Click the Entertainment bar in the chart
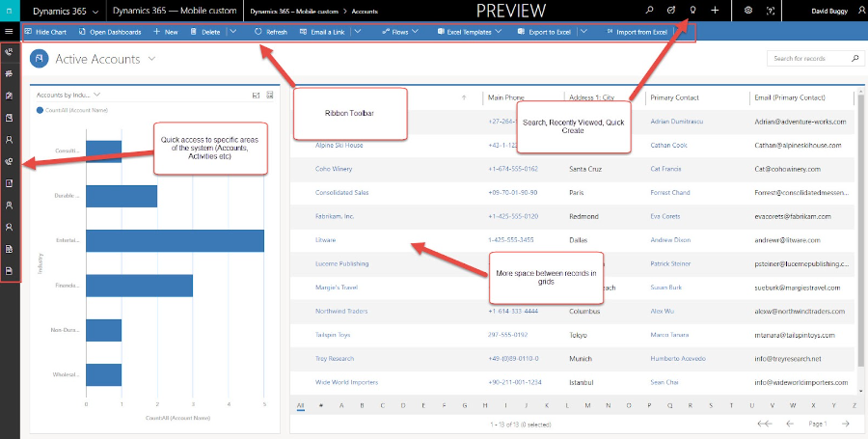This screenshot has width=868, height=439. click(x=175, y=240)
